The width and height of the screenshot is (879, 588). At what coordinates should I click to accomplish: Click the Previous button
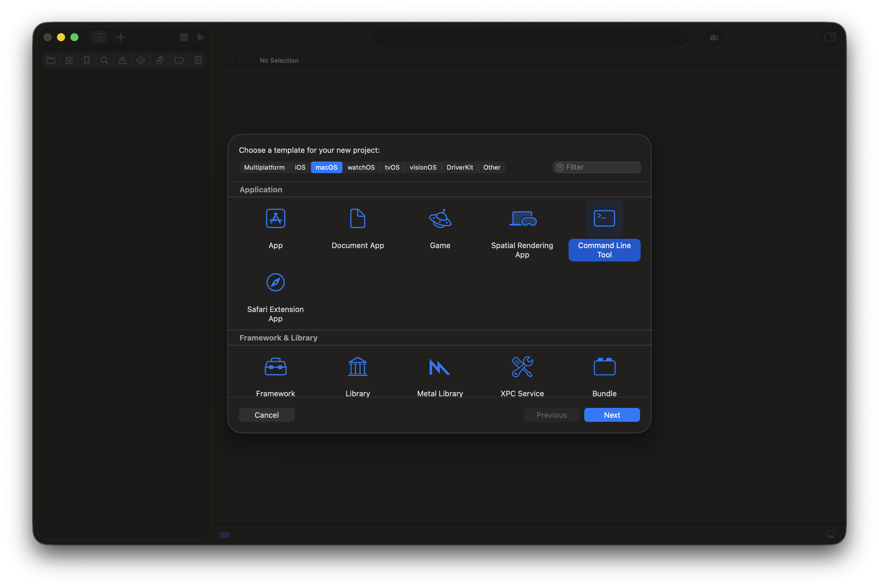551,415
